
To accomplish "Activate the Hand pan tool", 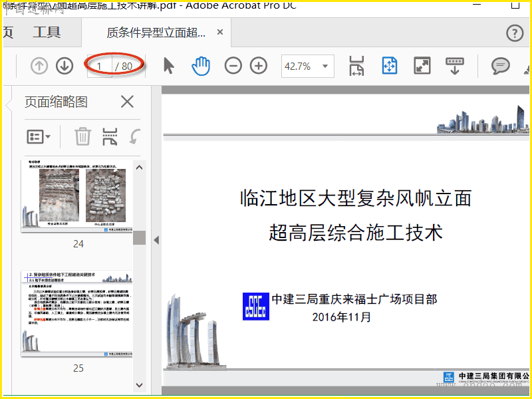I will click(x=201, y=66).
